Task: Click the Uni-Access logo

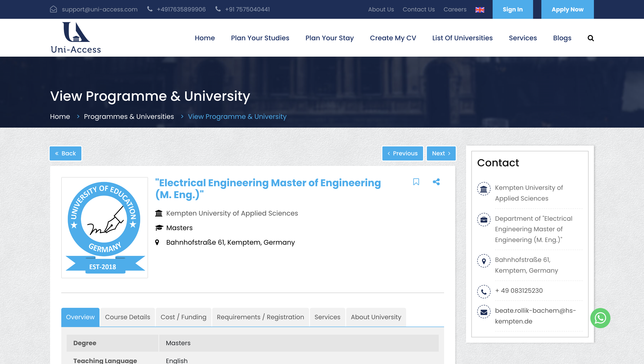Action: [76, 38]
